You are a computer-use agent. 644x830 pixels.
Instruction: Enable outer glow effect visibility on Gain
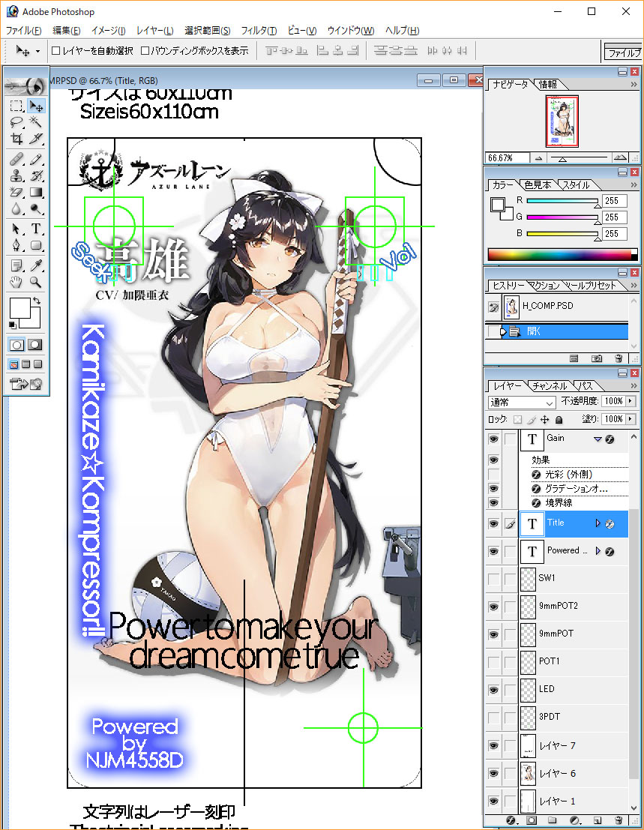(x=494, y=475)
